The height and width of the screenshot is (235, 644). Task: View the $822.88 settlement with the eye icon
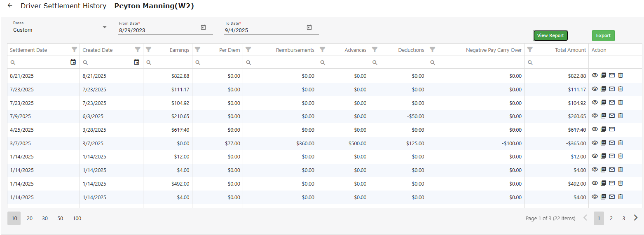coord(595,75)
